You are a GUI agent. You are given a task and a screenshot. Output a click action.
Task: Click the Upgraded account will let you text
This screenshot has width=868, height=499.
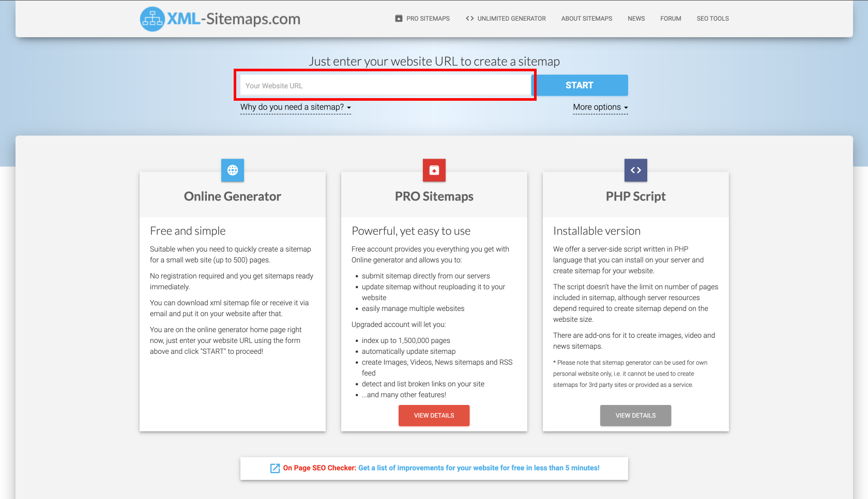coord(399,325)
